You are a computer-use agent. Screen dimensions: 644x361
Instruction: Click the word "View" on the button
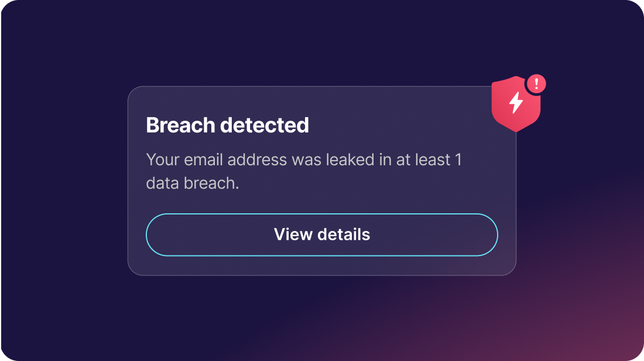tap(293, 234)
